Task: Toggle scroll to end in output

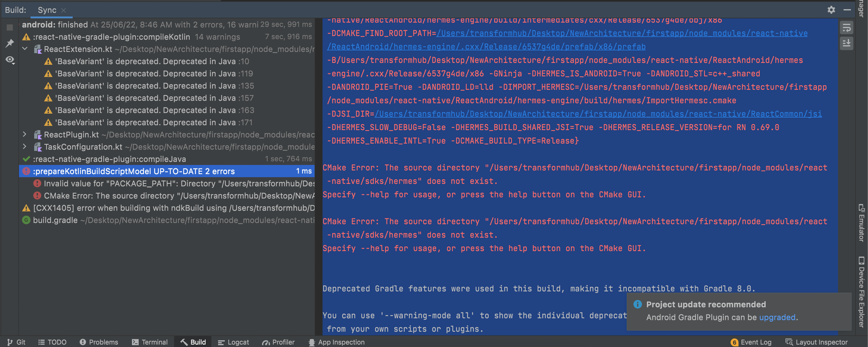Action: pos(846,43)
